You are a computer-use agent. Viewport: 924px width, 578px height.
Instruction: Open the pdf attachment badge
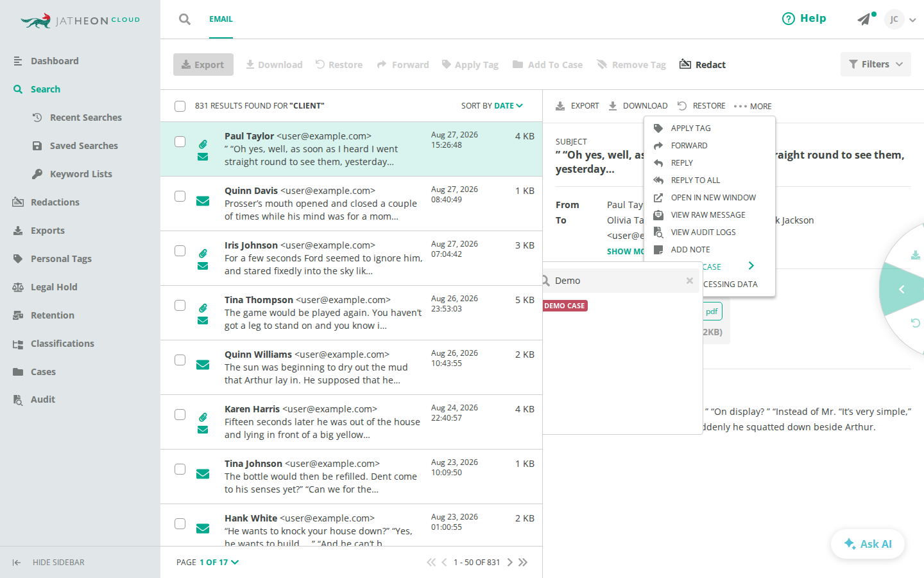[712, 311]
